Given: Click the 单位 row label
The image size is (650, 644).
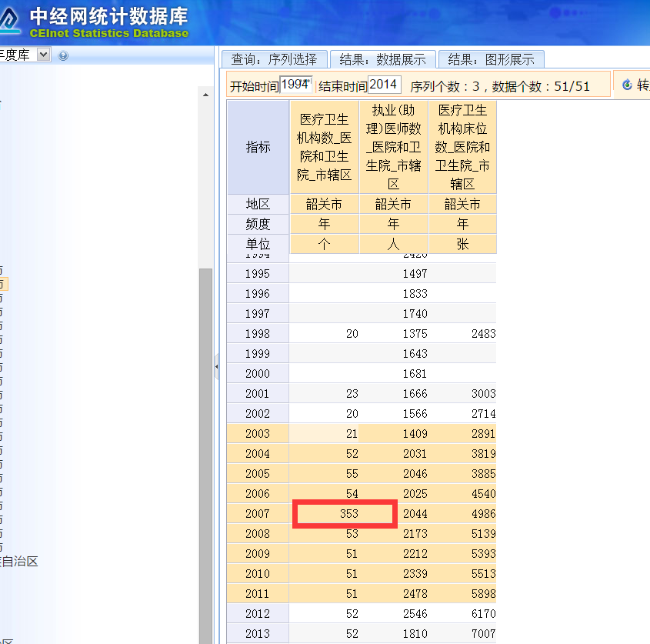Looking at the screenshot, I should click(258, 244).
